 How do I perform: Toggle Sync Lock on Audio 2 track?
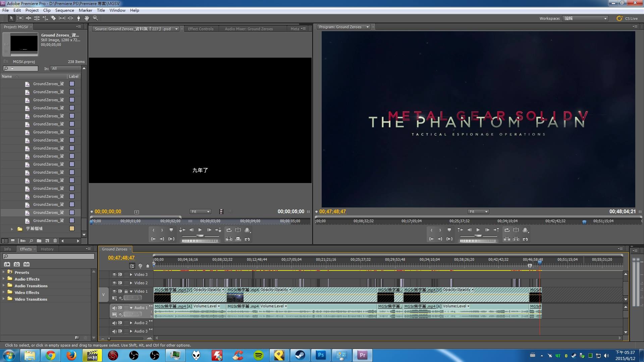(120, 323)
